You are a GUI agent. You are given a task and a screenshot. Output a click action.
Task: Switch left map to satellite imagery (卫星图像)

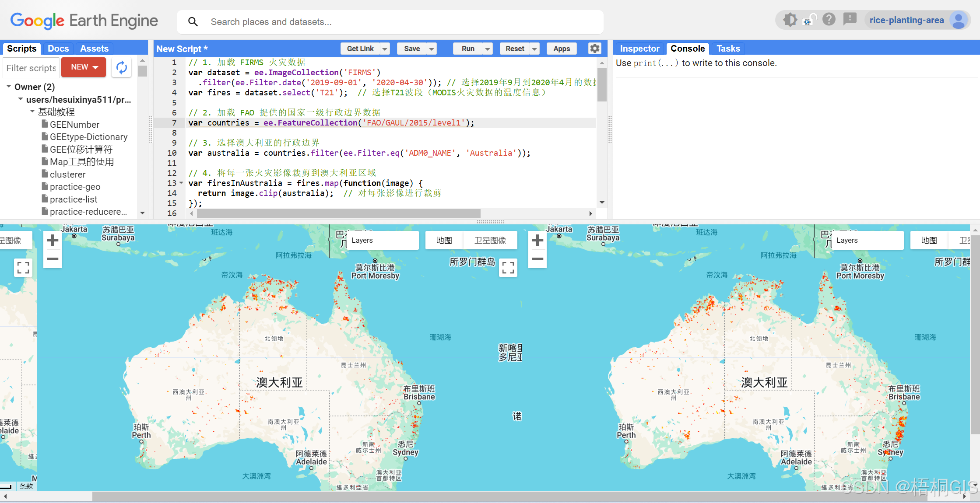pos(490,240)
